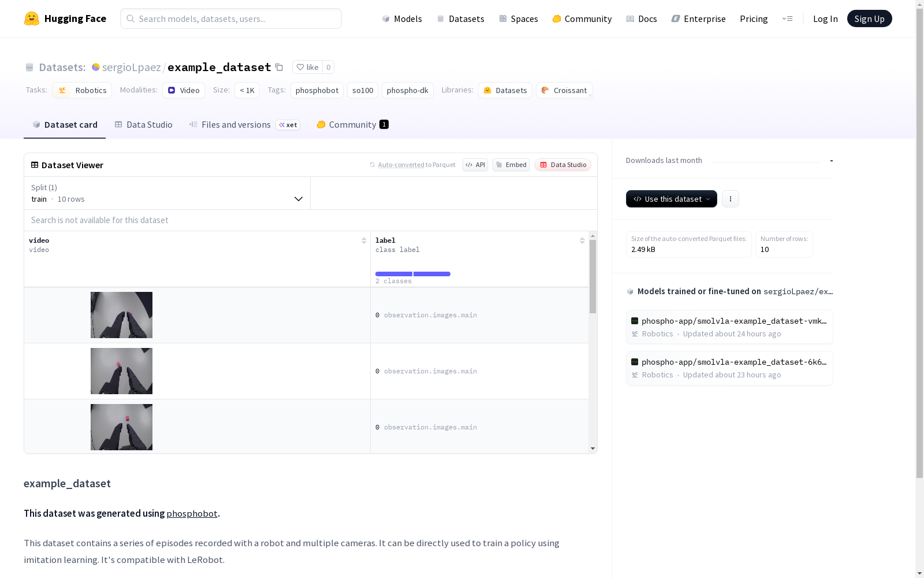Viewport: 924px width, 578px height.
Task: Focus the search models, datasets, users field
Action: [231, 18]
